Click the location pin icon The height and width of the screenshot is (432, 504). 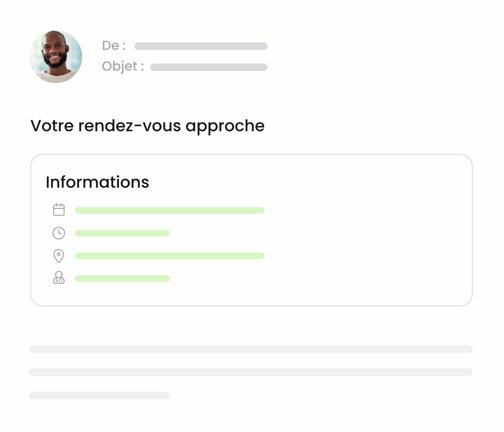click(59, 256)
